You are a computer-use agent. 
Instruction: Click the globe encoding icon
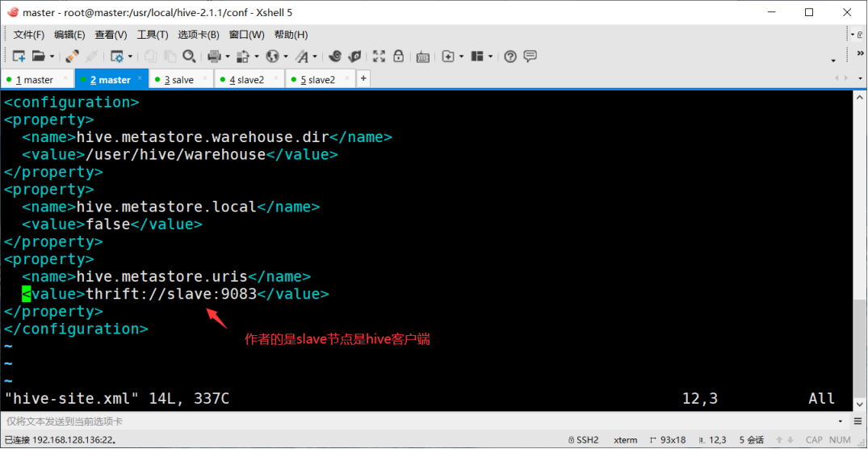click(x=272, y=56)
